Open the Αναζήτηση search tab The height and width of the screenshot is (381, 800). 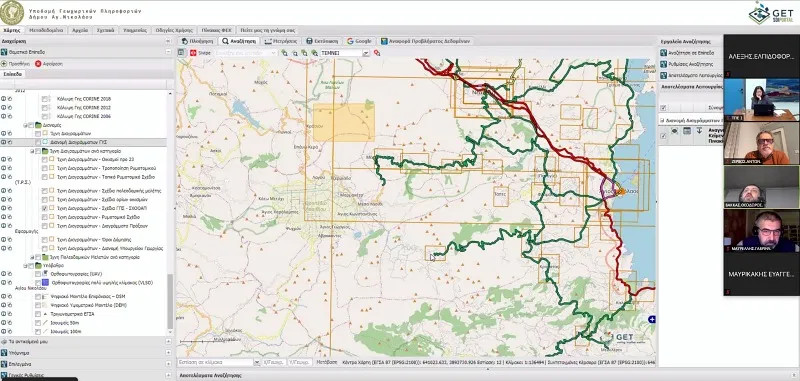point(239,41)
